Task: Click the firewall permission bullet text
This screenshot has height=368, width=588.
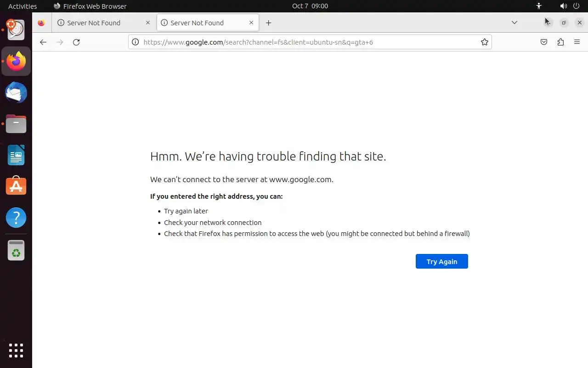Action: tap(317, 234)
